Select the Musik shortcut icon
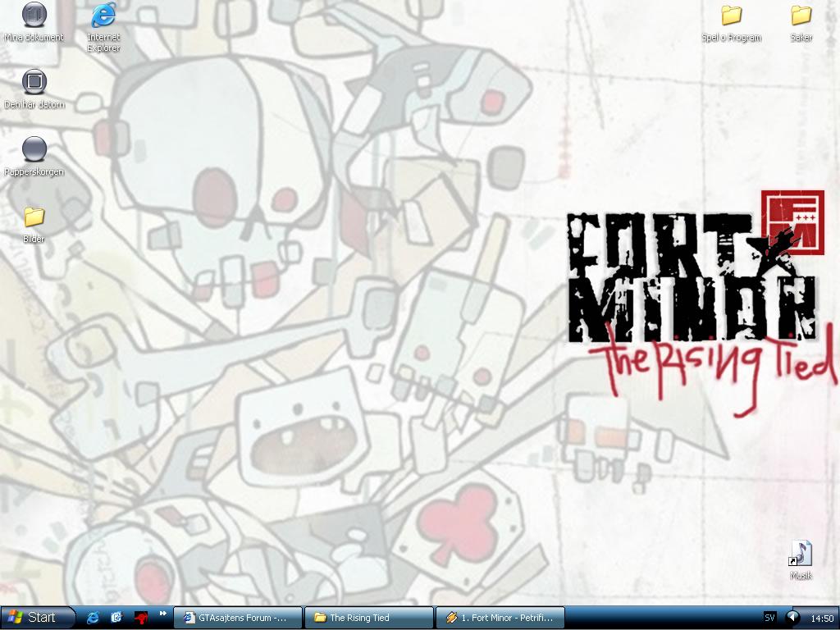This screenshot has height=630, width=840. pos(801,559)
